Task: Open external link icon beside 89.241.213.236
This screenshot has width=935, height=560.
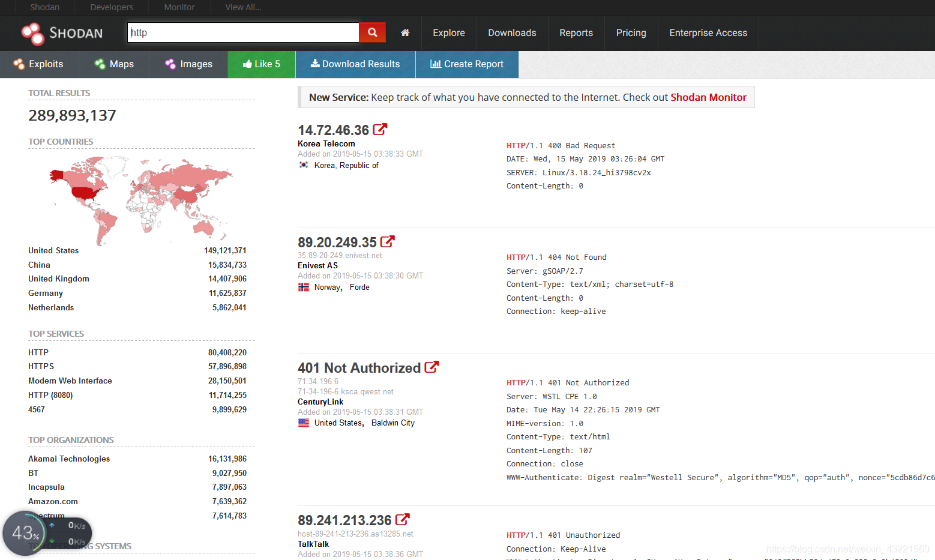Action: tap(402, 519)
